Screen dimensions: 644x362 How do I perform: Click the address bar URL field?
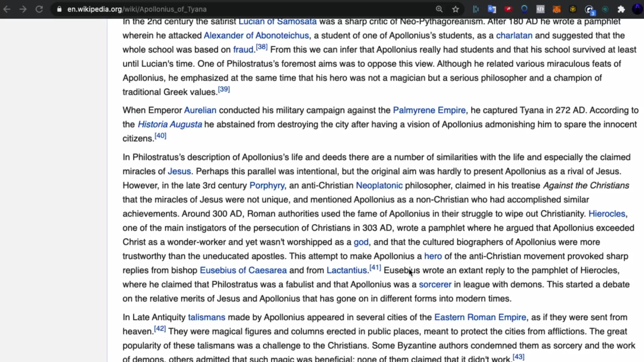click(x=235, y=9)
